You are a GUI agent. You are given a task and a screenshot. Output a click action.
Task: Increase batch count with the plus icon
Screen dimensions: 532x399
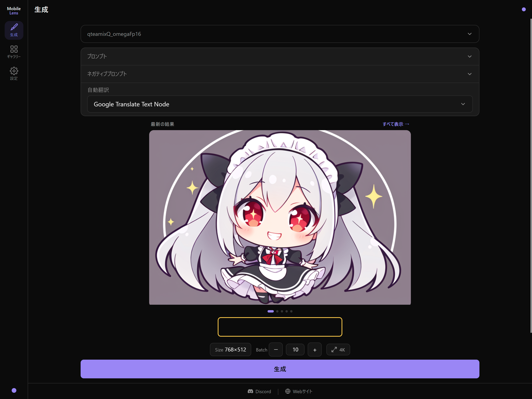pyautogui.click(x=314, y=350)
